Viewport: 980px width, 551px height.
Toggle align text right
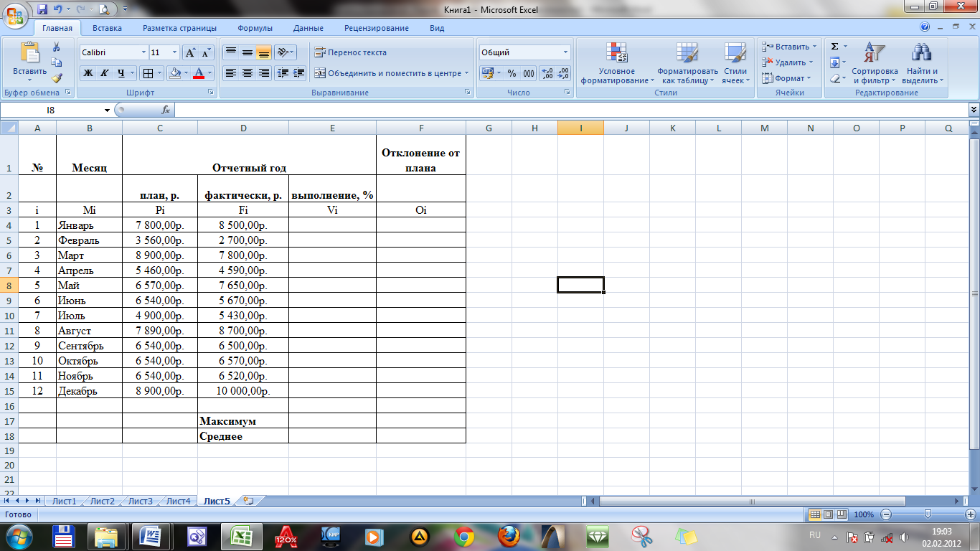coord(263,73)
